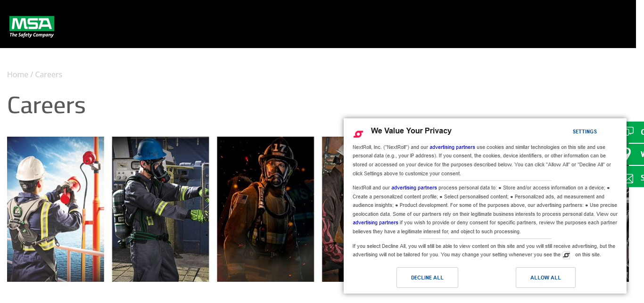Open the advertising partners link after 'View our'
Screen dimensions: 644x303
[375, 222]
